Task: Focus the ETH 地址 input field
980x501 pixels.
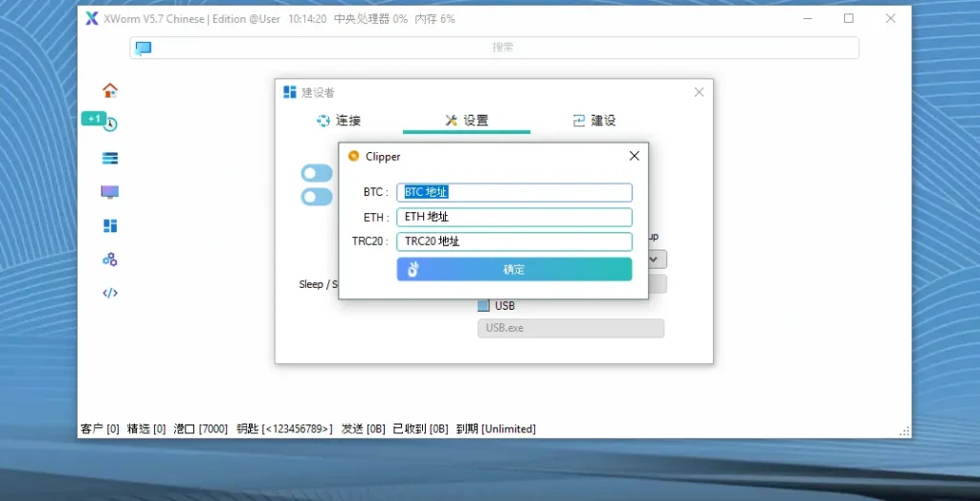Action: point(514,217)
